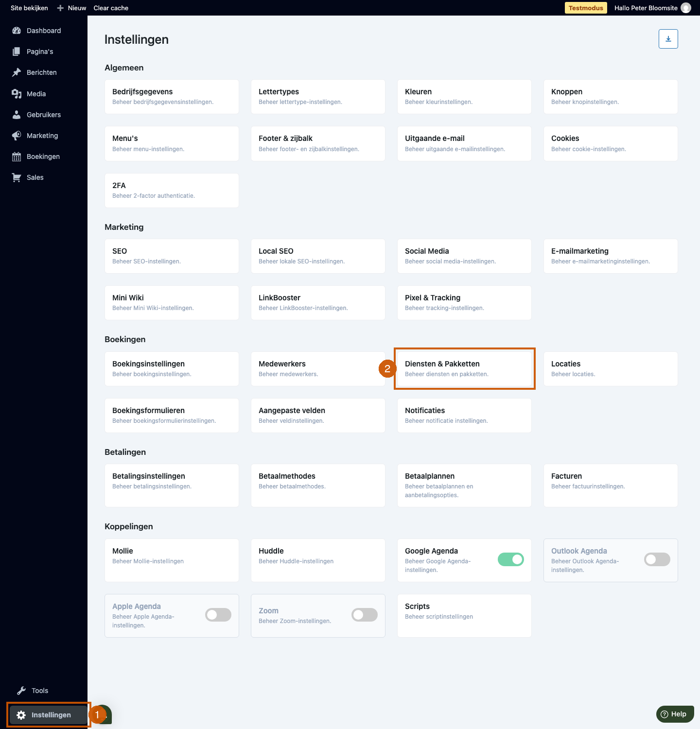
Task: Click the Pagina's pages icon
Action: pos(17,52)
